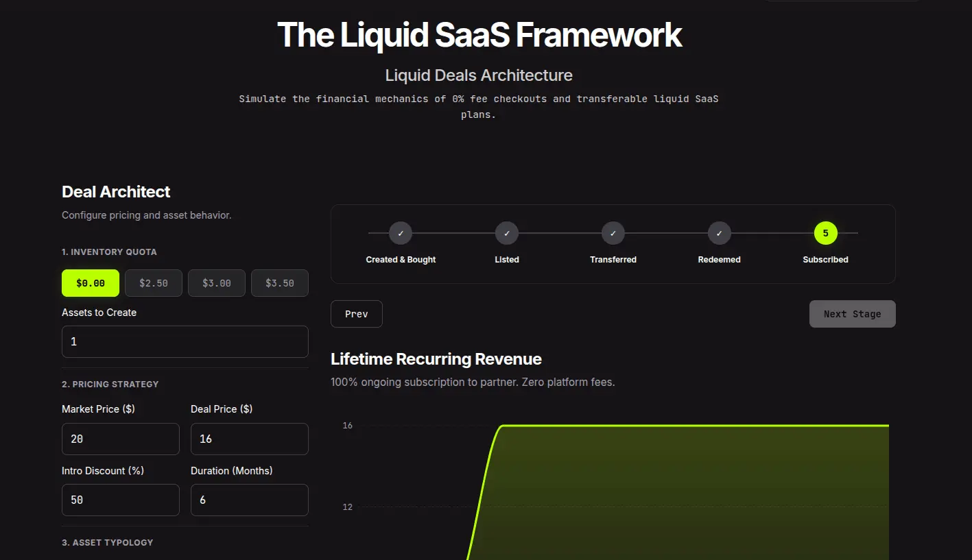Click The Liquid SaaS Framework title
The height and width of the screenshot is (560, 972).
pos(479,34)
